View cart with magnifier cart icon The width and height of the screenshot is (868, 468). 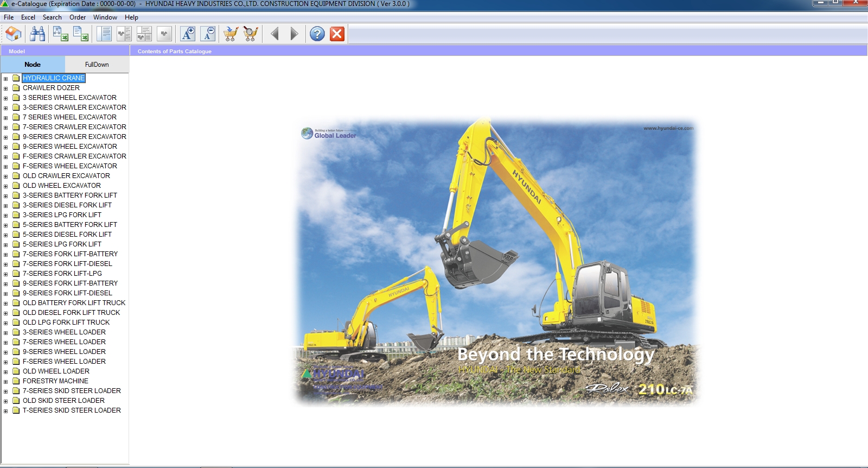251,34
